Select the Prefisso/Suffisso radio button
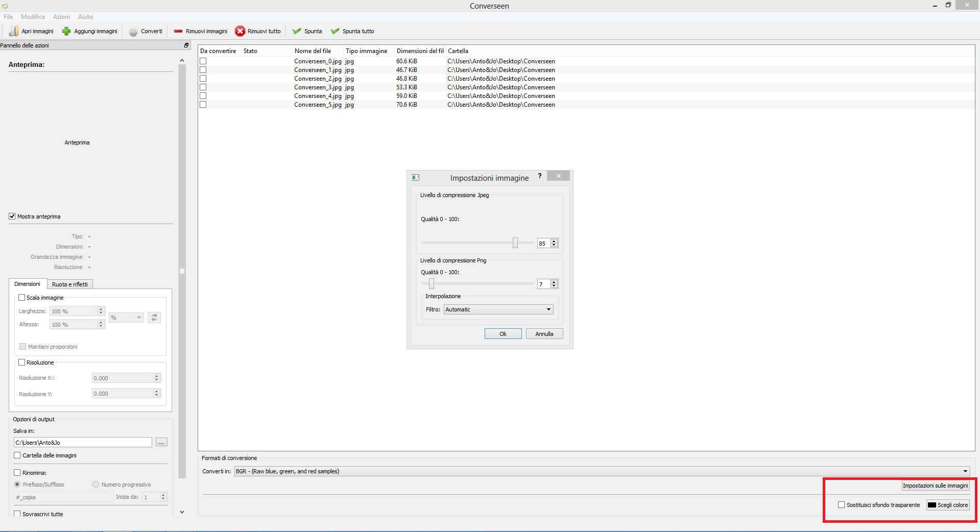This screenshot has width=980, height=532. (17, 485)
